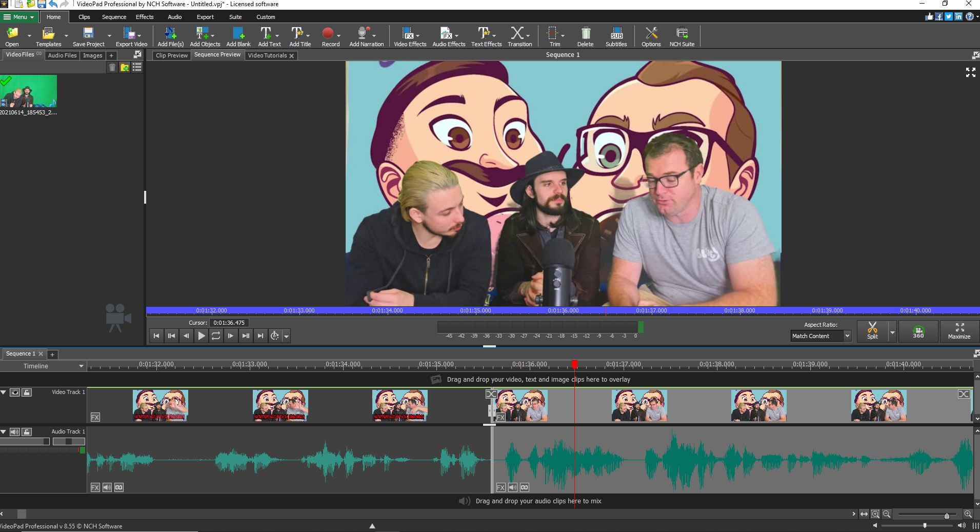Click the FX icon on Video Track 1 clip
The width and height of the screenshot is (980, 532).
[x=95, y=417]
